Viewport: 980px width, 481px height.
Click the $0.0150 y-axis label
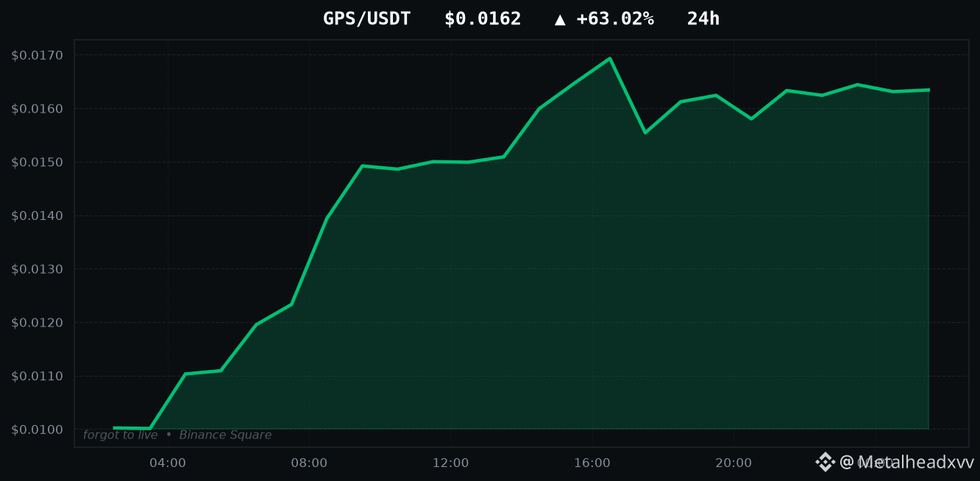coord(38,162)
